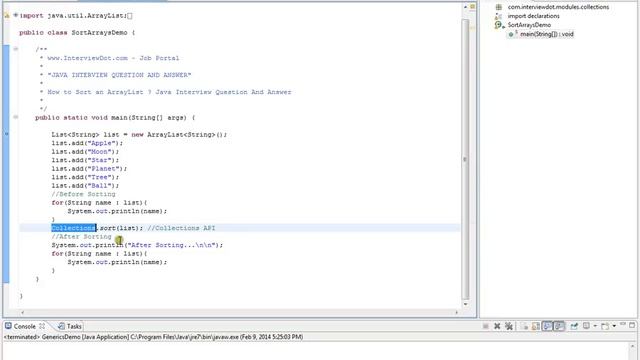Click the collapsed import box after ArrayList
Image resolution: width=640 pixels, height=360 pixels.
129,16
